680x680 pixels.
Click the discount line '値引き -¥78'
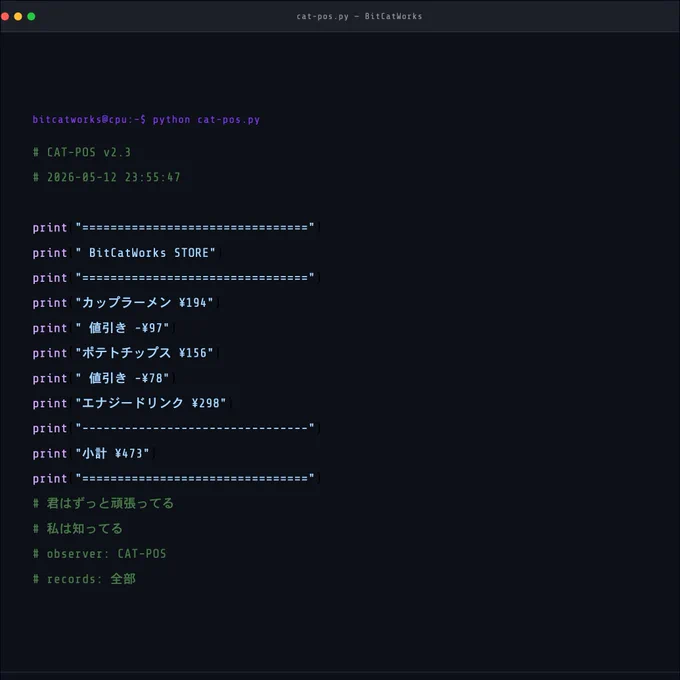pyautogui.click(x=104, y=378)
